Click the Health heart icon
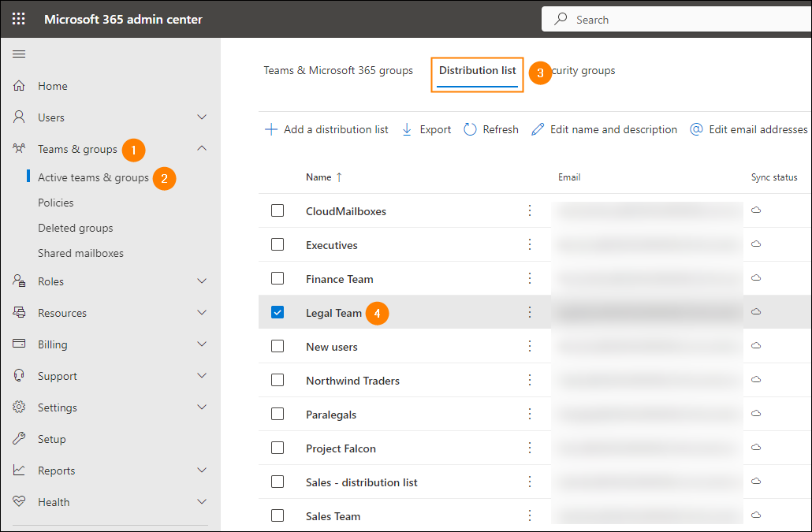812x532 pixels. [19, 501]
